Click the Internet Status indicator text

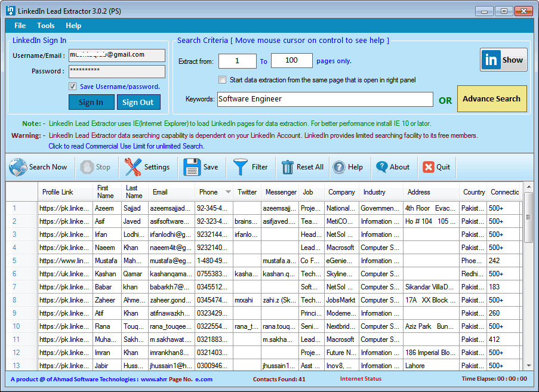(x=361, y=379)
